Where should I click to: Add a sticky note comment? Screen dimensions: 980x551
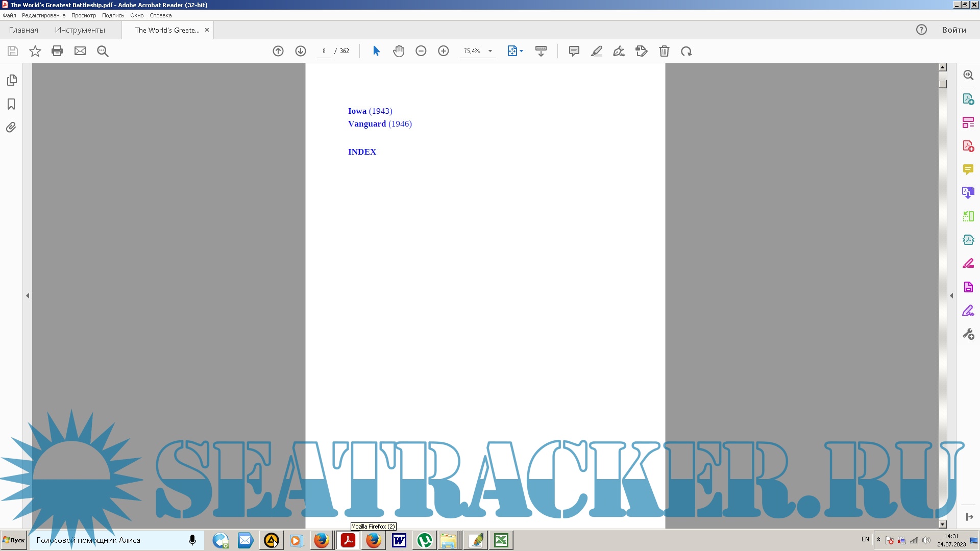574,51
